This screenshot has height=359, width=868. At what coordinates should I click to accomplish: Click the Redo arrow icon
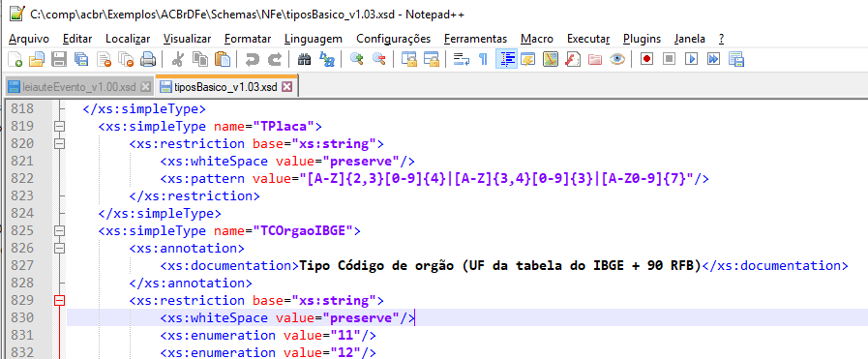point(275,59)
